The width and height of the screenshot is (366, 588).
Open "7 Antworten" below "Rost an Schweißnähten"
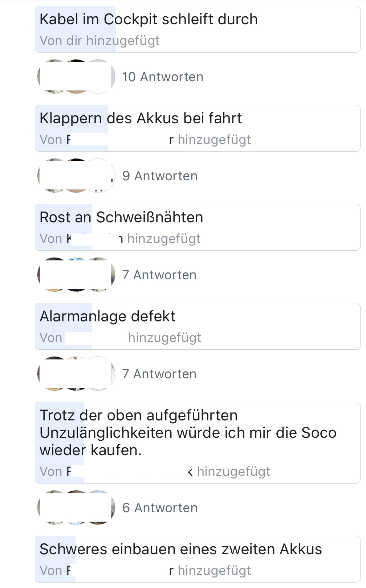pos(159,275)
